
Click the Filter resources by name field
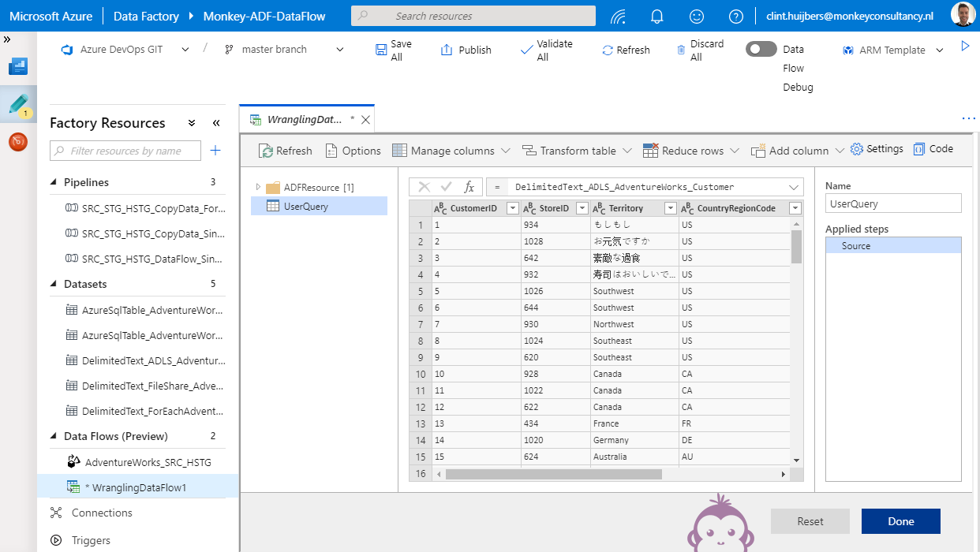coord(125,151)
